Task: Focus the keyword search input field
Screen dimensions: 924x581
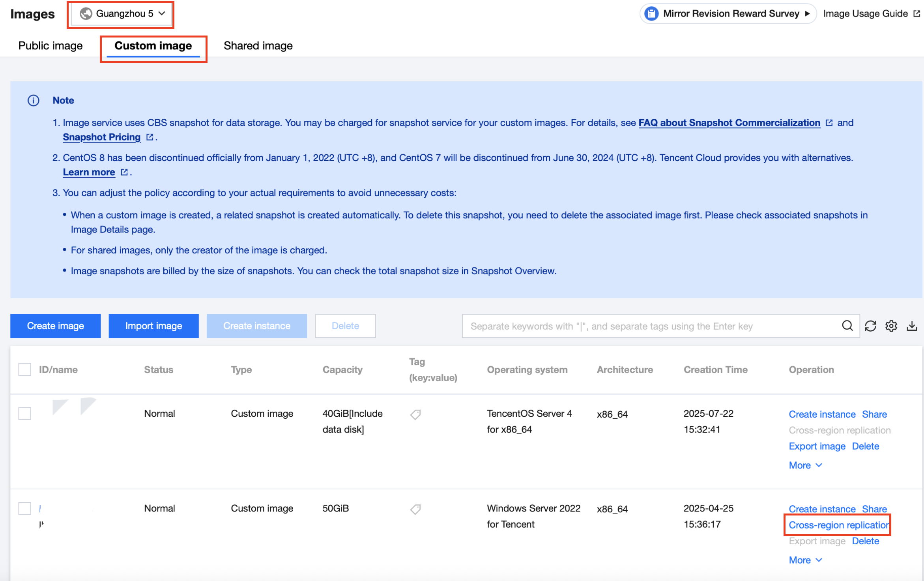Action: coord(651,326)
